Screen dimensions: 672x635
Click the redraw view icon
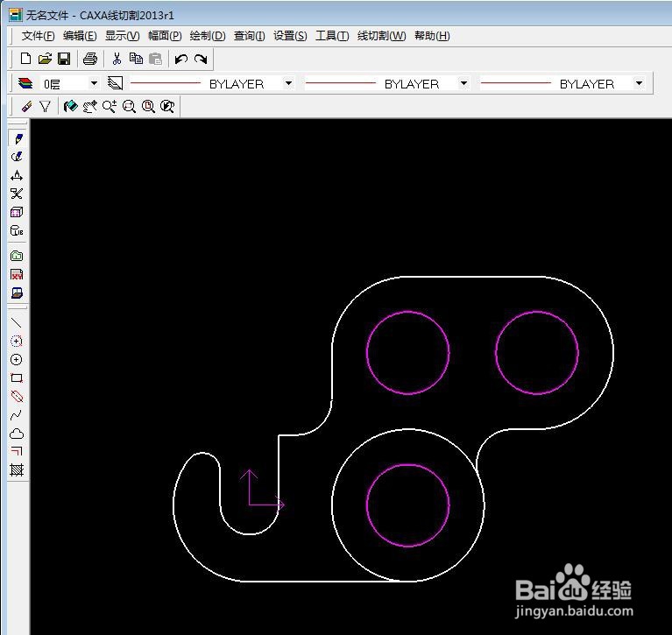pos(70,106)
